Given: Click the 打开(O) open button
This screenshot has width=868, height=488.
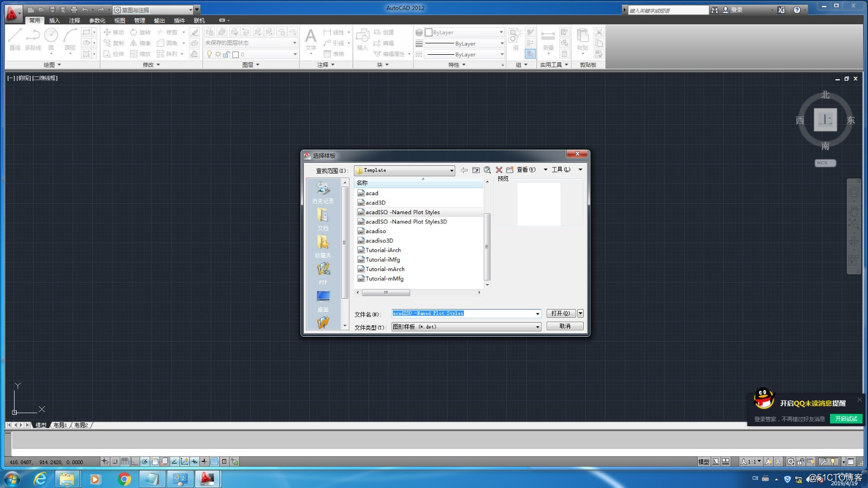Looking at the screenshot, I should (x=560, y=313).
